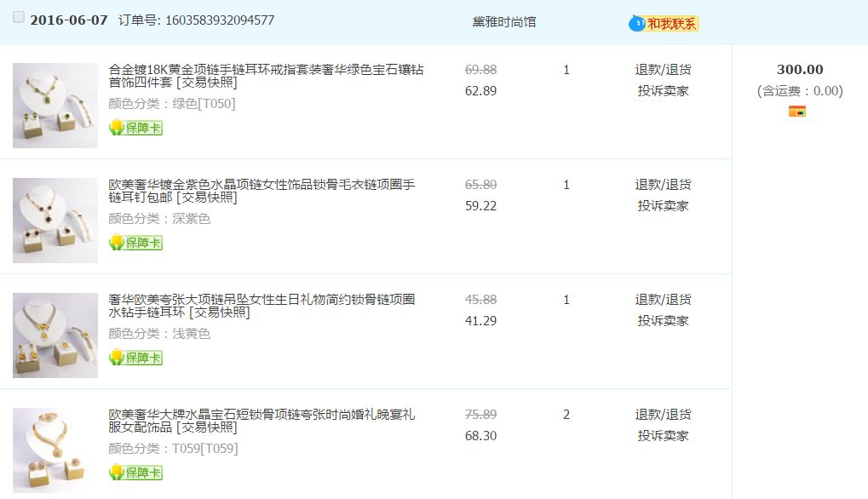Tick the checkbox for order dated 2016-06-07
Image resolution: width=868 pixels, height=499 pixels.
click(x=19, y=18)
